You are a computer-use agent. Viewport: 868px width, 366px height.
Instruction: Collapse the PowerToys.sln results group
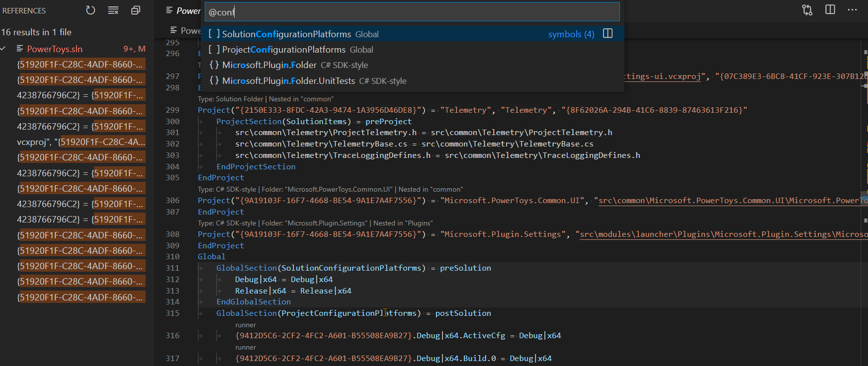point(4,49)
